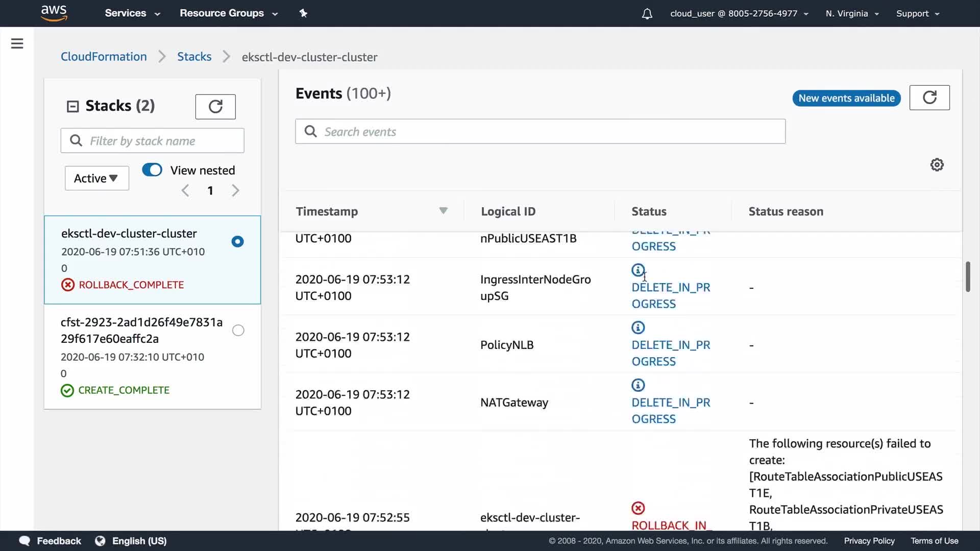Click info icon on PolicyNLB status

tap(638, 328)
